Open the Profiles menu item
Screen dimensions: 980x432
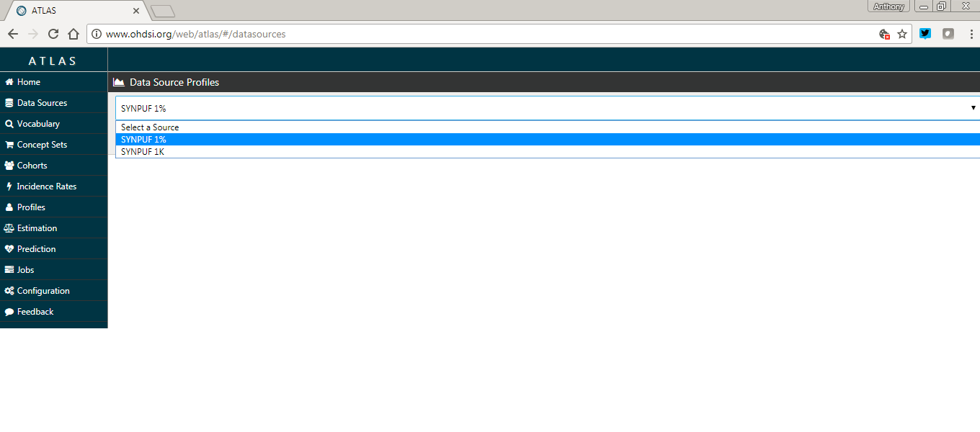pyautogui.click(x=31, y=207)
